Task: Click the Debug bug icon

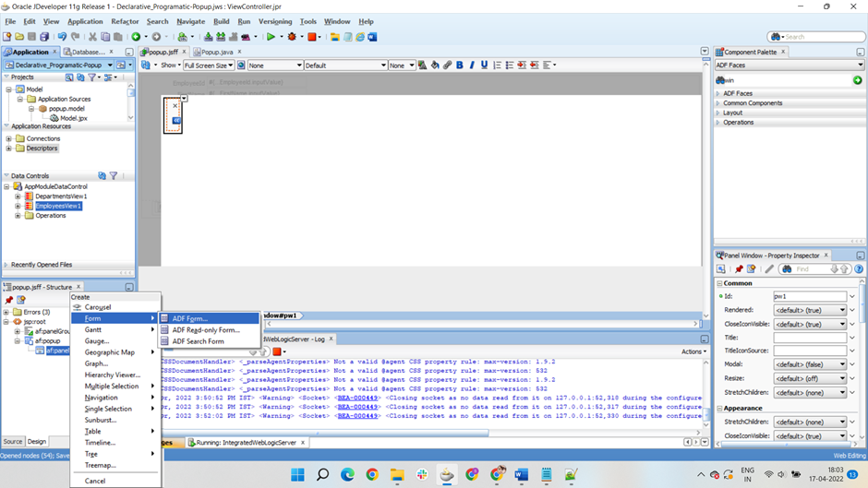Action: (292, 37)
